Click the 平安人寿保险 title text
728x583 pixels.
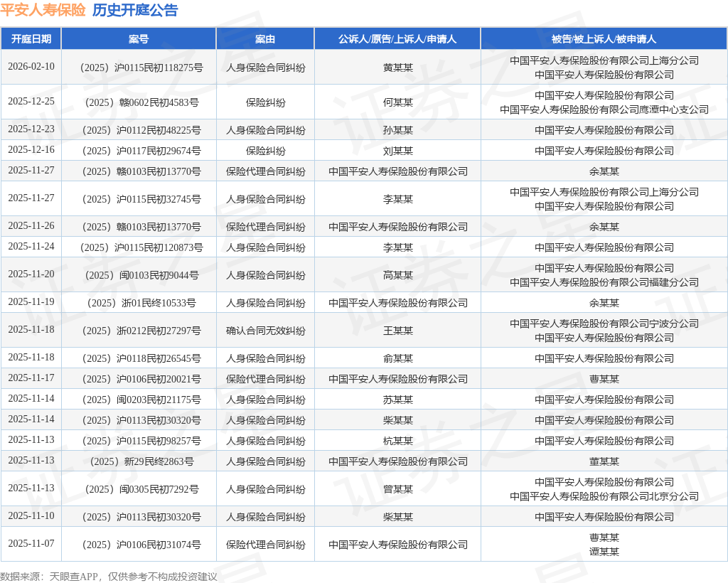click(43, 10)
